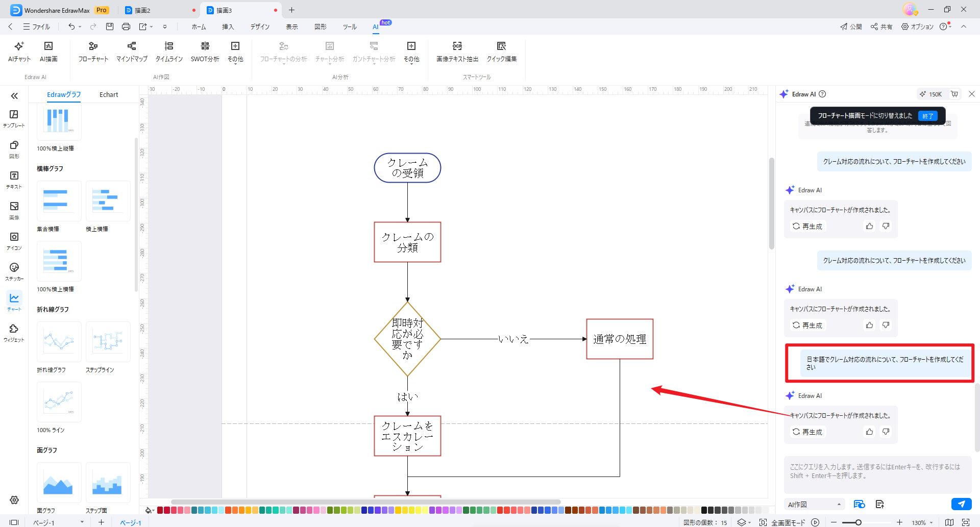Screen dimensions: 980x527
Task: Like the last Edraw AI response
Action: tap(869, 432)
